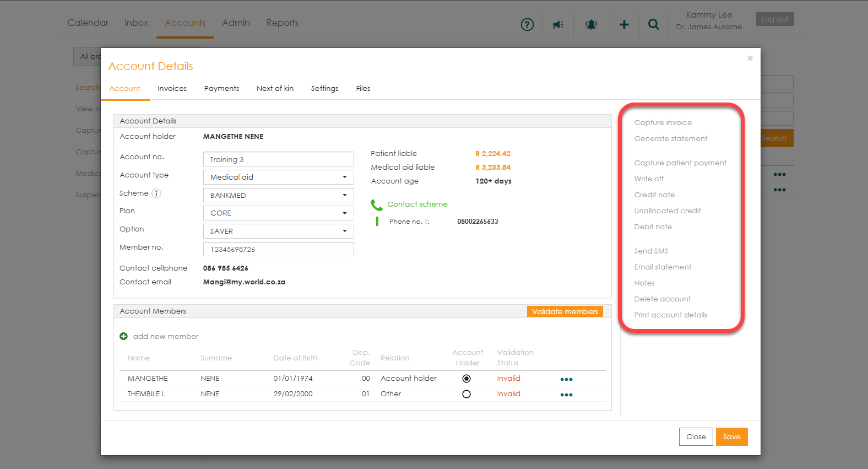Select THEMBILE L as account holder radio

point(466,394)
